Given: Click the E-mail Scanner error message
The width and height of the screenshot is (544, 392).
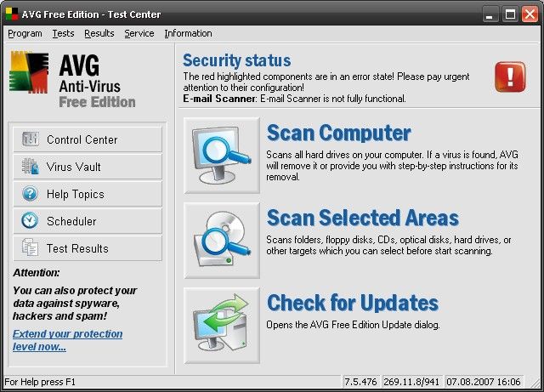Looking at the screenshot, I should click(x=294, y=99).
